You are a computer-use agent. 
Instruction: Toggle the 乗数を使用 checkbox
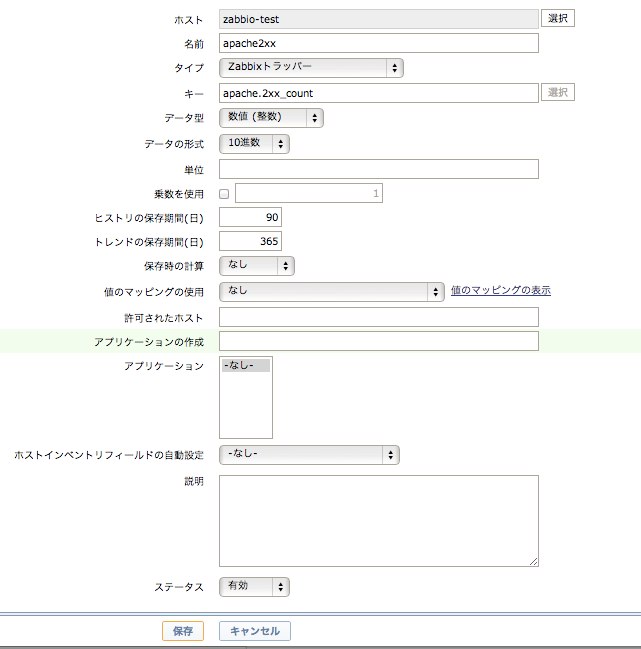pos(224,194)
